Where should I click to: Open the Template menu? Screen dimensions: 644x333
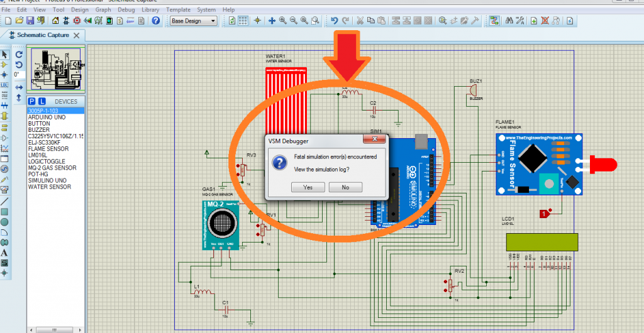(178, 9)
